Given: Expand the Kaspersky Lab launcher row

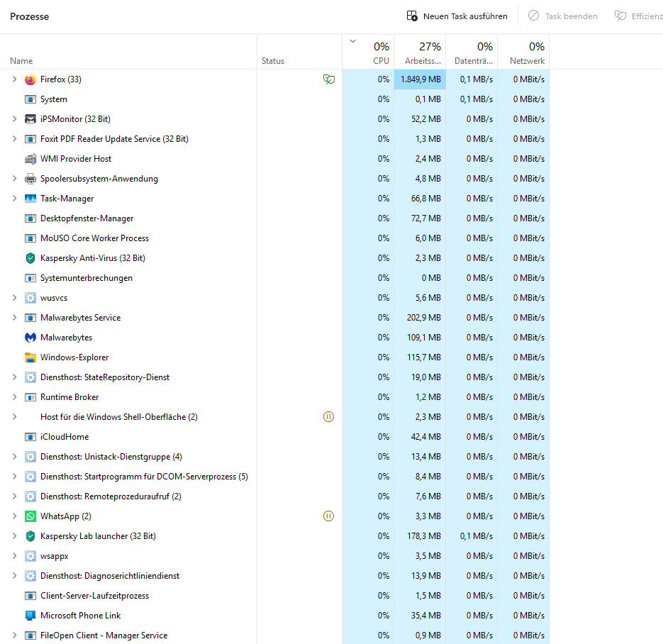Looking at the screenshot, I should point(14,536).
